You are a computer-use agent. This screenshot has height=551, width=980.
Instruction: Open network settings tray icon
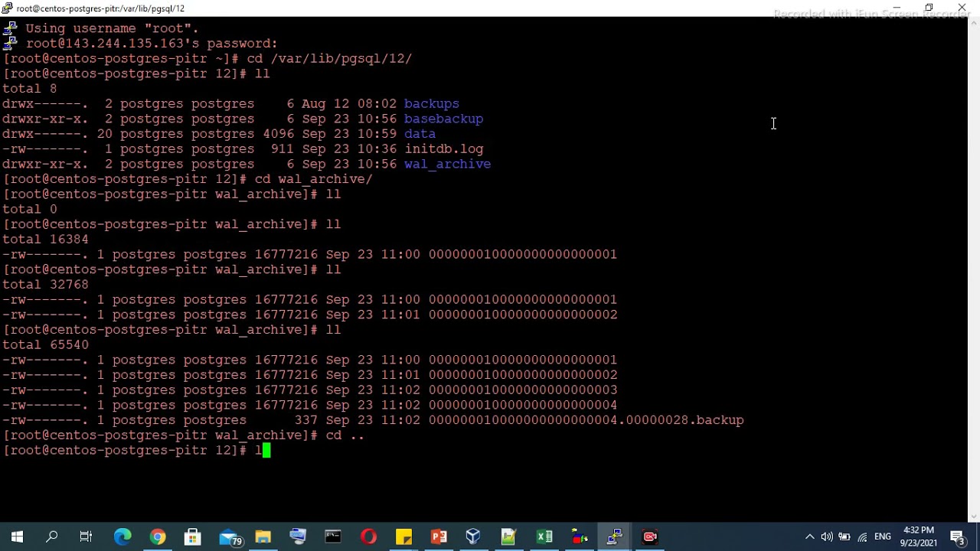coord(863,536)
